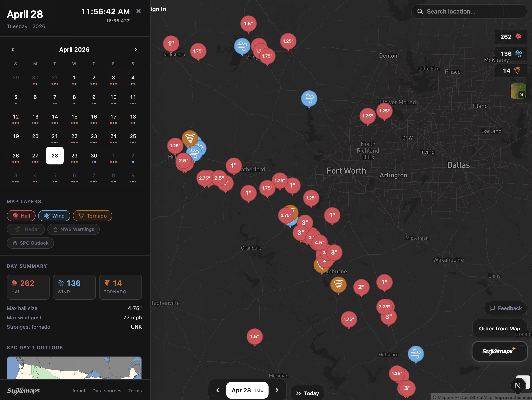Select April 27 in the calendar
Screen dimensions: 532x400
35,156
